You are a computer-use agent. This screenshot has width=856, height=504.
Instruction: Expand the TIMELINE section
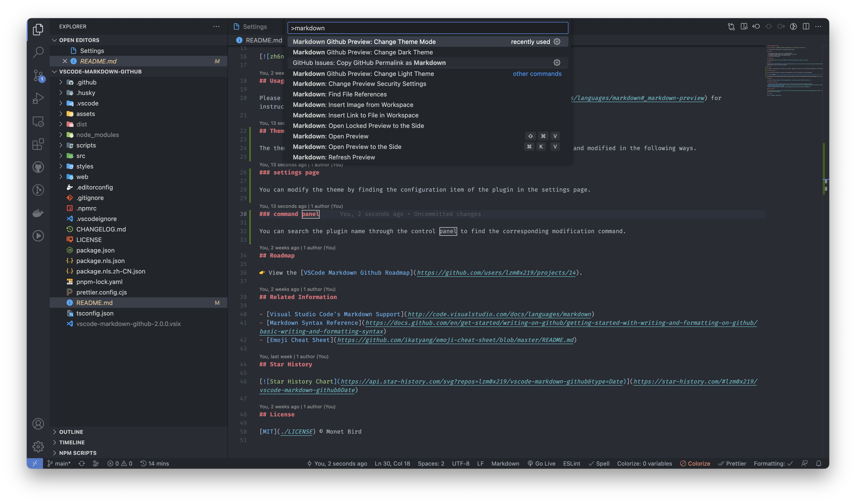pos(72,442)
